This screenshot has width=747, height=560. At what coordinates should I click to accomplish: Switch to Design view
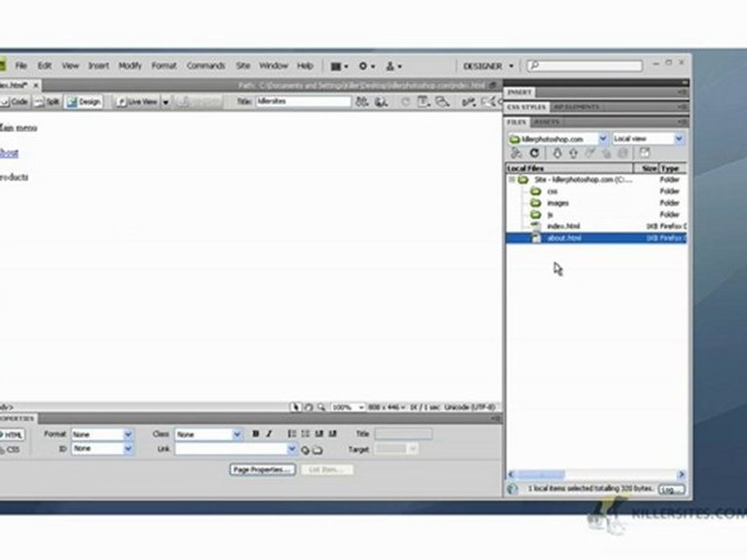84,101
